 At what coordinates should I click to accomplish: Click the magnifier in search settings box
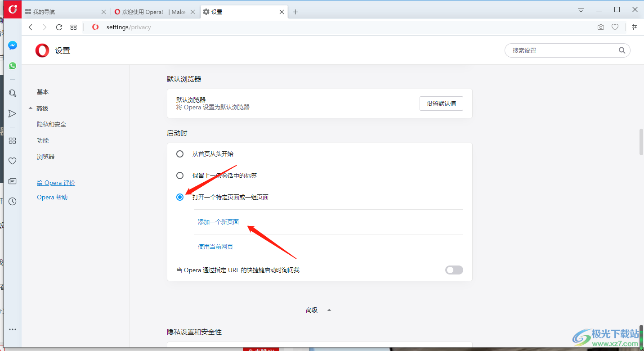(622, 50)
